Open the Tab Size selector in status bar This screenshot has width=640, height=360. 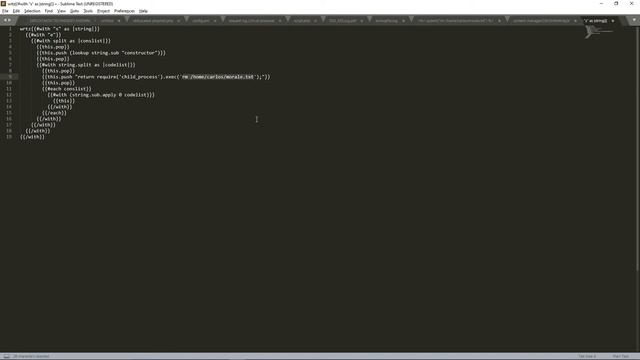pos(587,356)
